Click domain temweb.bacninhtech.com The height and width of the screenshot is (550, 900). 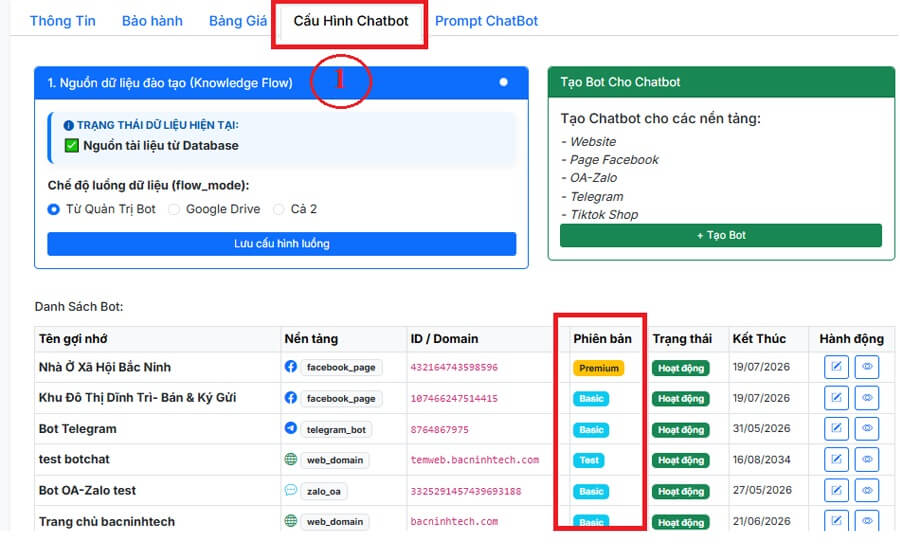click(475, 460)
